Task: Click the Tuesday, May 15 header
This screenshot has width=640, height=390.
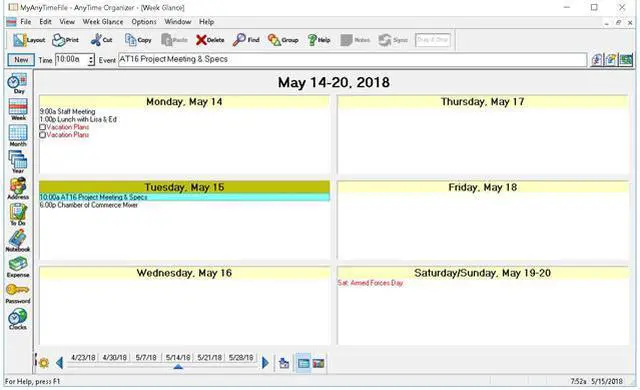Action: coord(184,187)
